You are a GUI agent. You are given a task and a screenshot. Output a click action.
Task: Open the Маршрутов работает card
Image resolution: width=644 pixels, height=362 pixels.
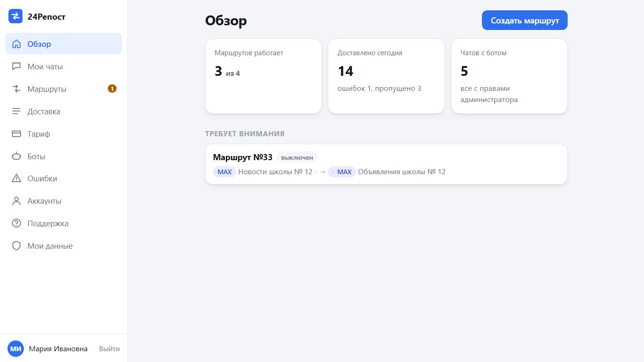[263, 76]
